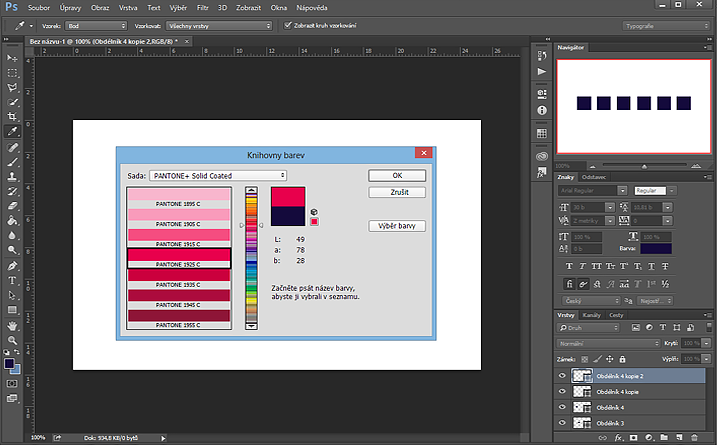Toggle Quick Mask mode icon
The height and width of the screenshot is (445, 717).
12,383
